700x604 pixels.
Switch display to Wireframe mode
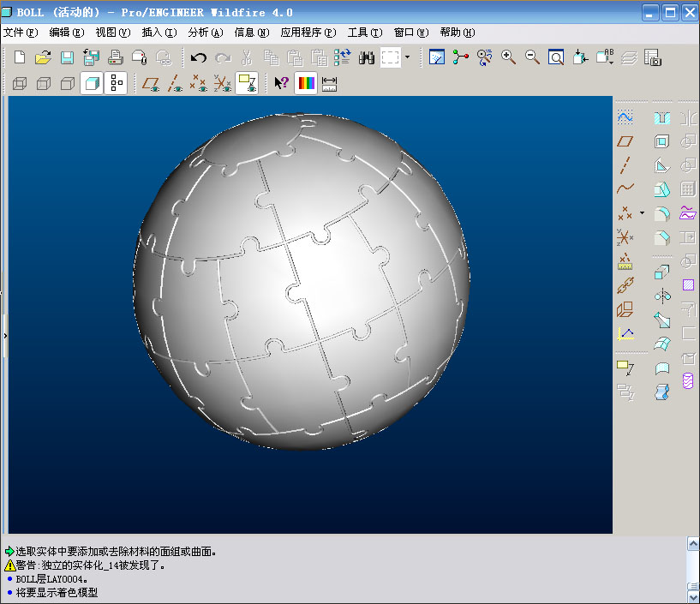20,83
